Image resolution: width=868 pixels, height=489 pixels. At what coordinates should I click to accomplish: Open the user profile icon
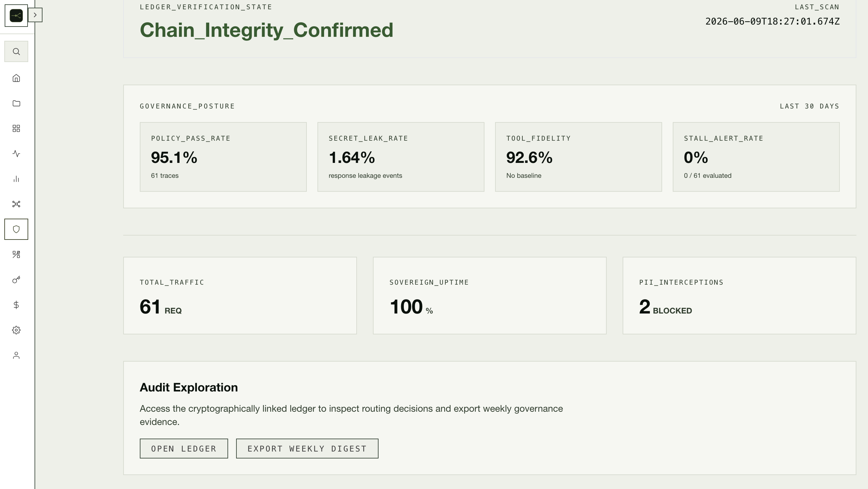pos(16,355)
